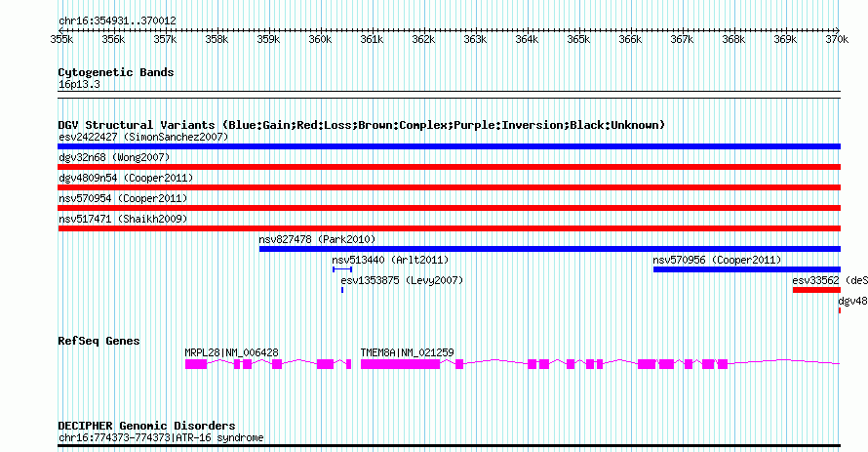The image size is (868, 452).
Task: Select the red nsv517471 loss bar
Action: tap(449, 228)
